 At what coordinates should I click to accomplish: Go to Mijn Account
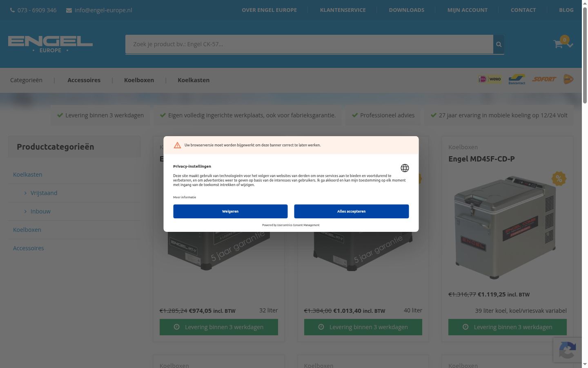click(468, 10)
